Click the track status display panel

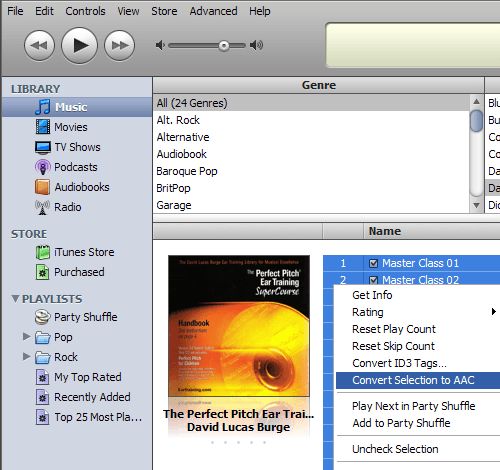413,45
